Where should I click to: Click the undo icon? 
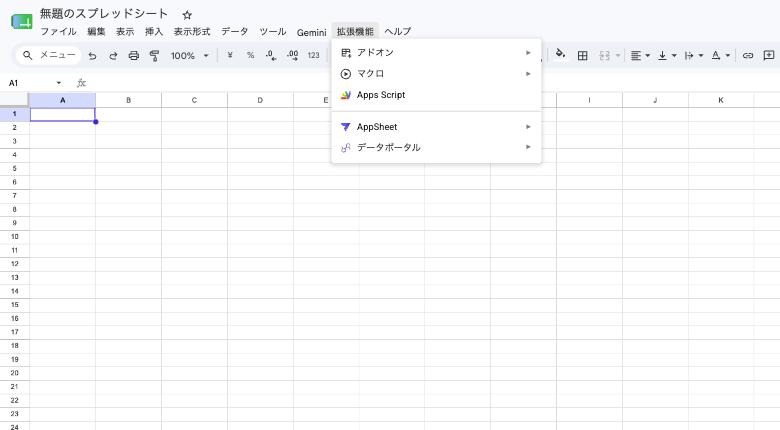(93, 56)
